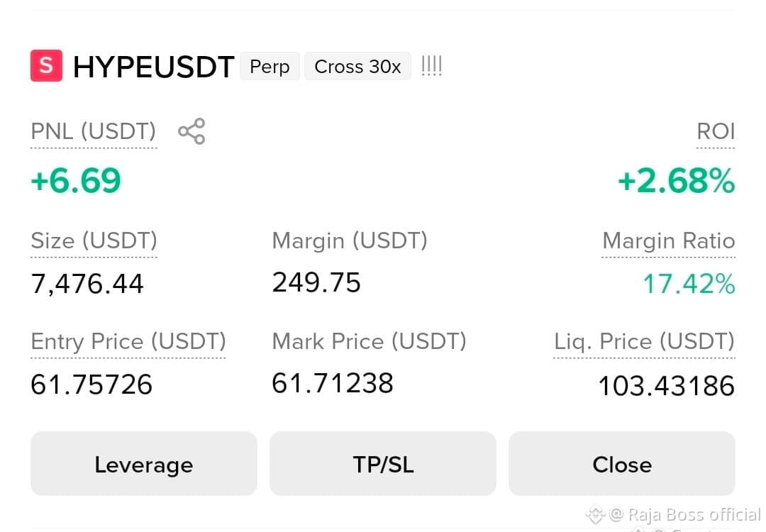Close the HYPEUSDT position
This screenshot has height=532, width=766.
pos(622,464)
